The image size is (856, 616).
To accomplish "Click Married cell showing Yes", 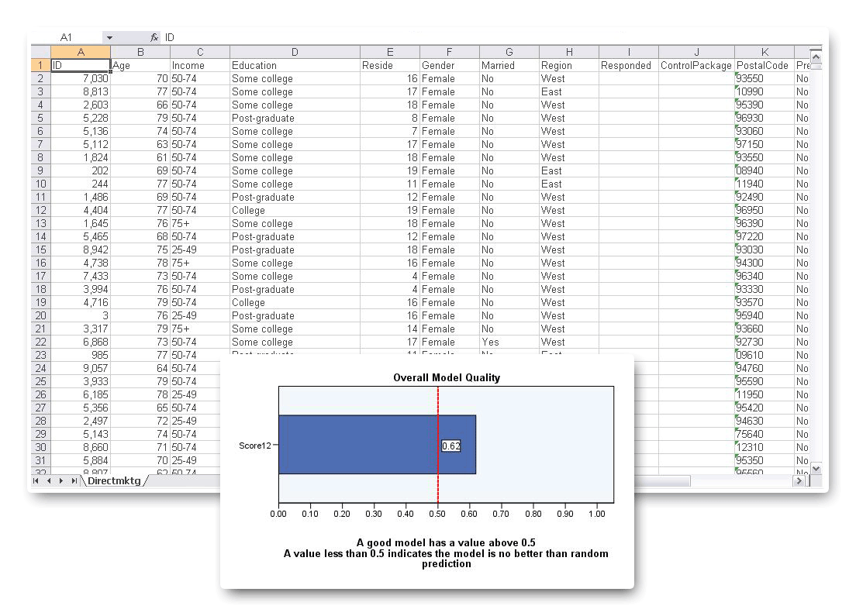I will coord(509,342).
